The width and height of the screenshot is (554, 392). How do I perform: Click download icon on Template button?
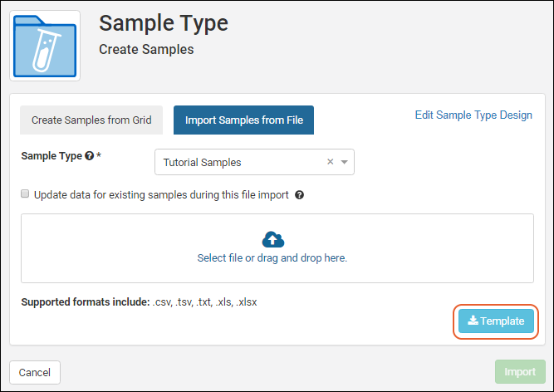pyautogui.click(x=472, y=321)
